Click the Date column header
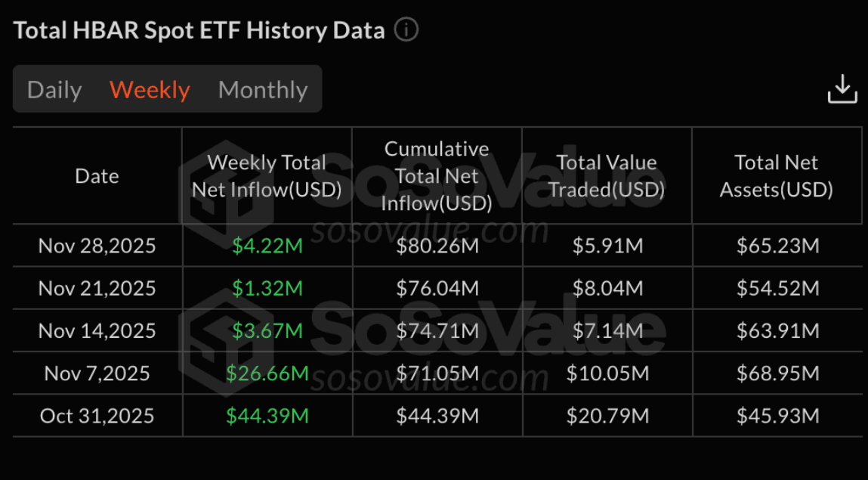868x480 pixels. click(97, 176)
